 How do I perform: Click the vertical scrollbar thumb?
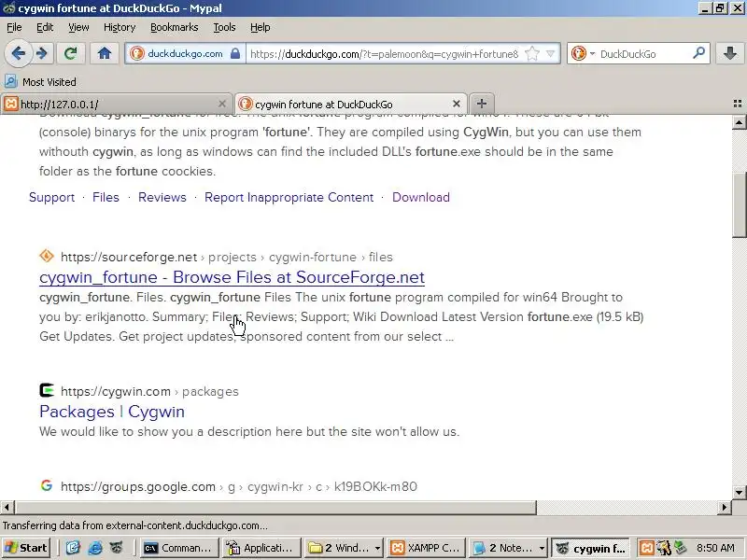739,204
